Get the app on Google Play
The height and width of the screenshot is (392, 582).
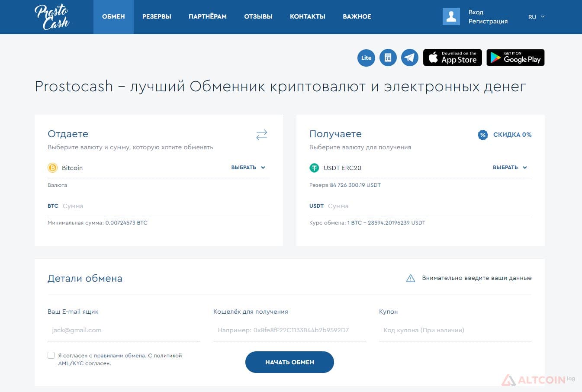click(515, 58)
